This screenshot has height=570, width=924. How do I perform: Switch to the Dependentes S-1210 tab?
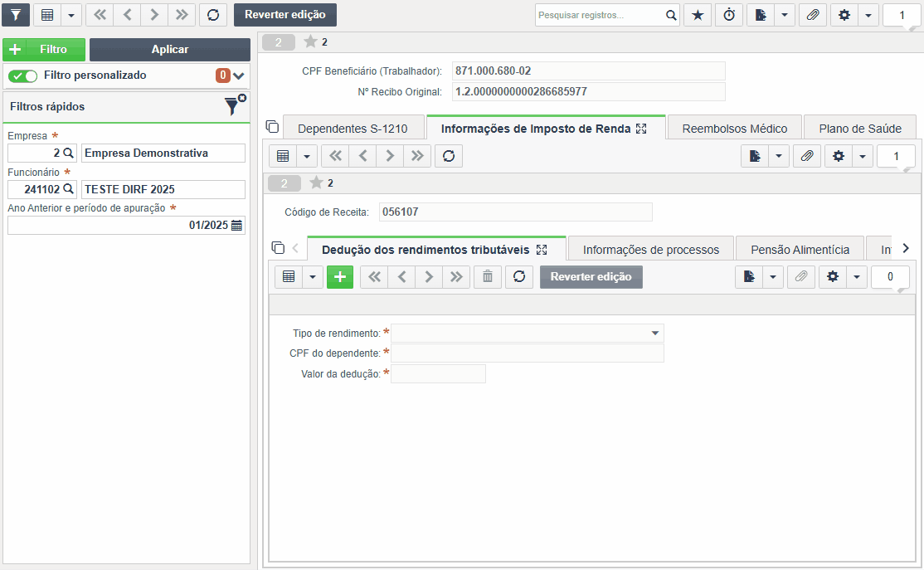(x=353, y=129)
